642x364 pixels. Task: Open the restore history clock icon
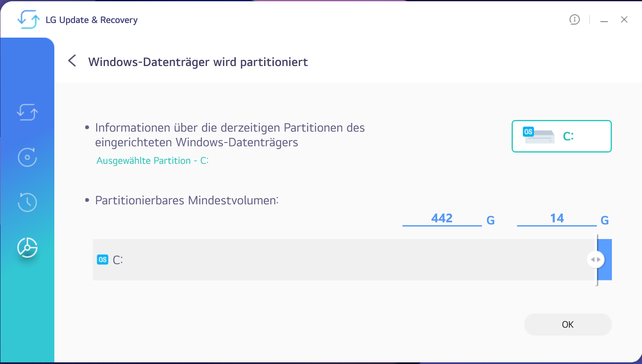[x=27, y=202]
